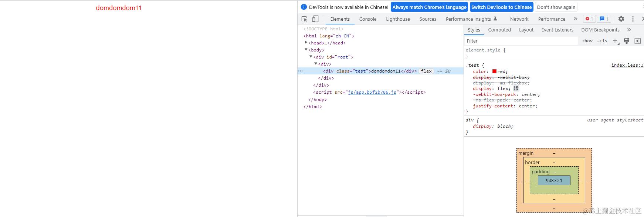
Task: Collapse the inner div node arrow
Action: pyautogui.click(x=316, y=64)
